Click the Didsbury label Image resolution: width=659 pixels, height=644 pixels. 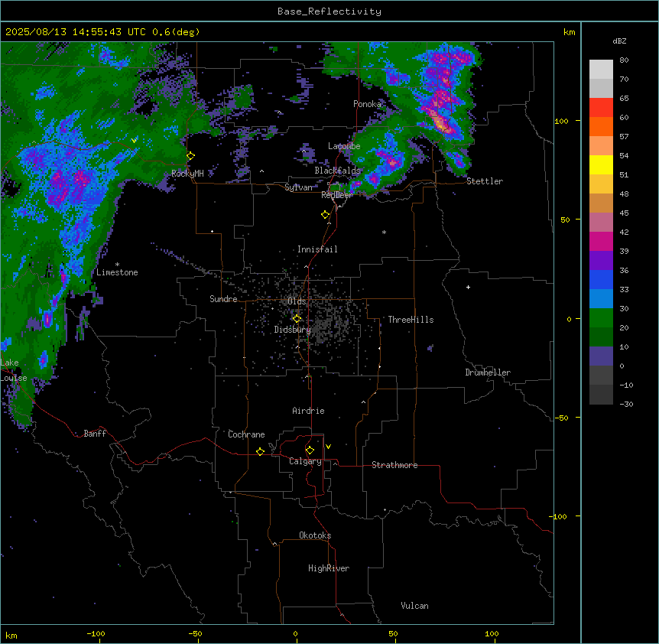coord(293,330)
